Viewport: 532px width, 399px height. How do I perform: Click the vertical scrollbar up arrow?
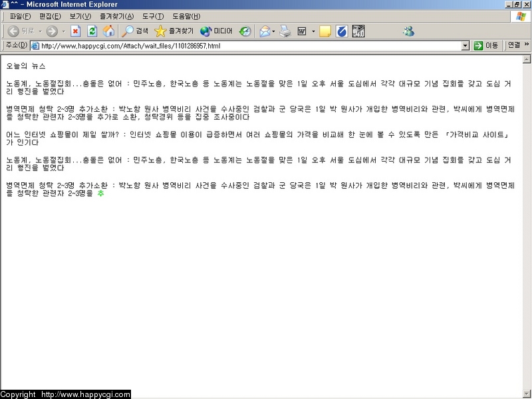[x=527, y=59]
